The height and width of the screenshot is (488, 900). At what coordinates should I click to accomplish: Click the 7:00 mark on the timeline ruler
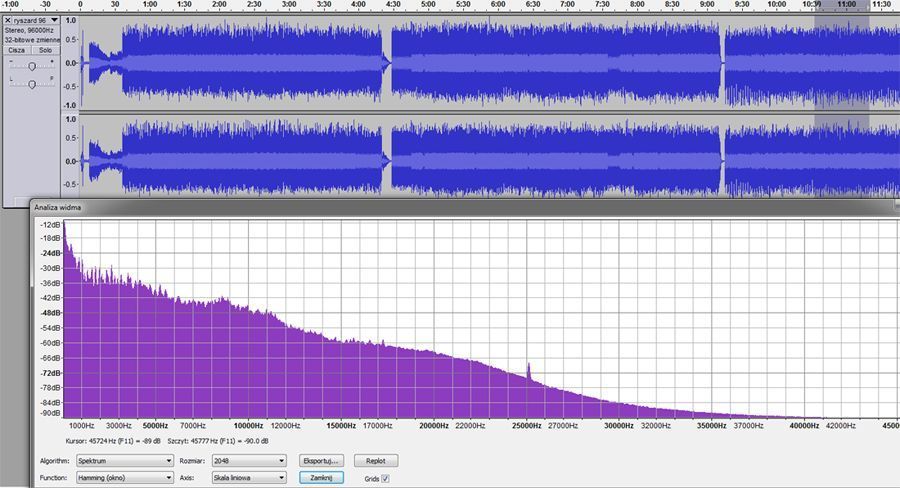click(x=567, y=5)
